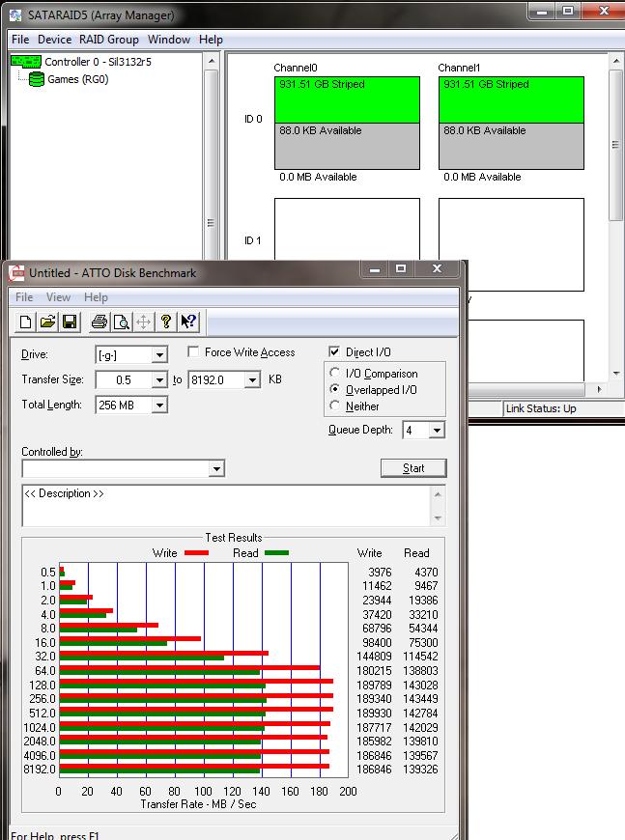
Task: Click the yellow question mark About icon
Action: [x=166, y=322]
